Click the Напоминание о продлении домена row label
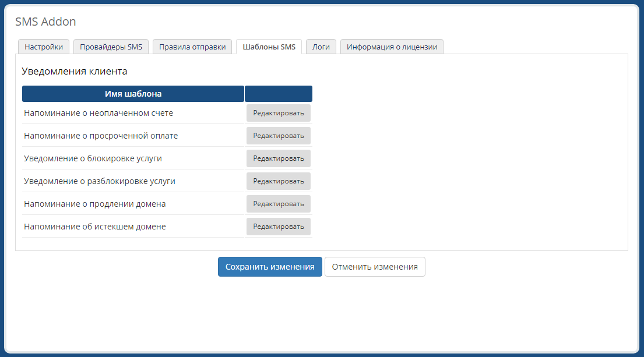Screen dimensions: 644x357 tap(95, 204)
